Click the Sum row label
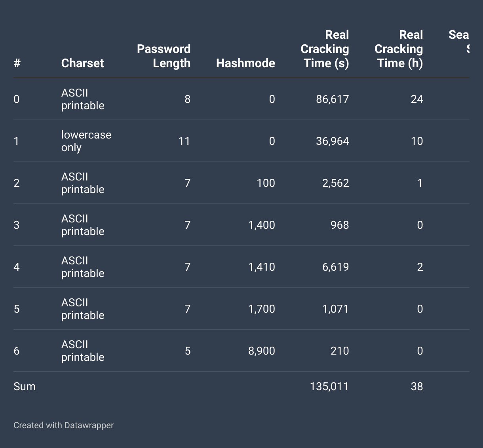Image resolution: width=483 pixels, height=448 pixels. tap(25, 386)
